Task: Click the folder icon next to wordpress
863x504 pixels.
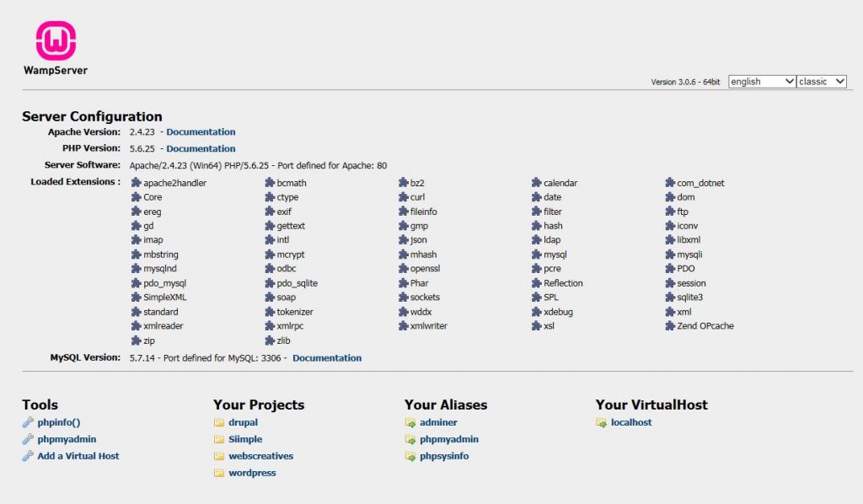Action: pos(219,473)
